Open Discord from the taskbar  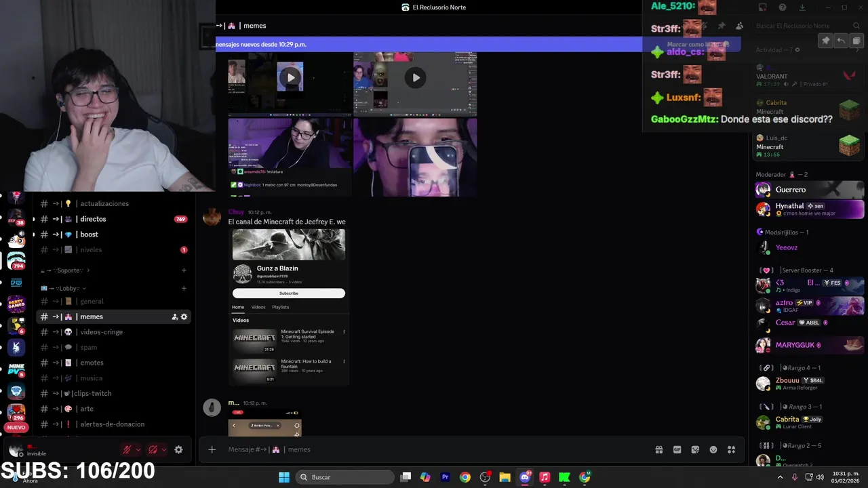[x=525, y=477]
